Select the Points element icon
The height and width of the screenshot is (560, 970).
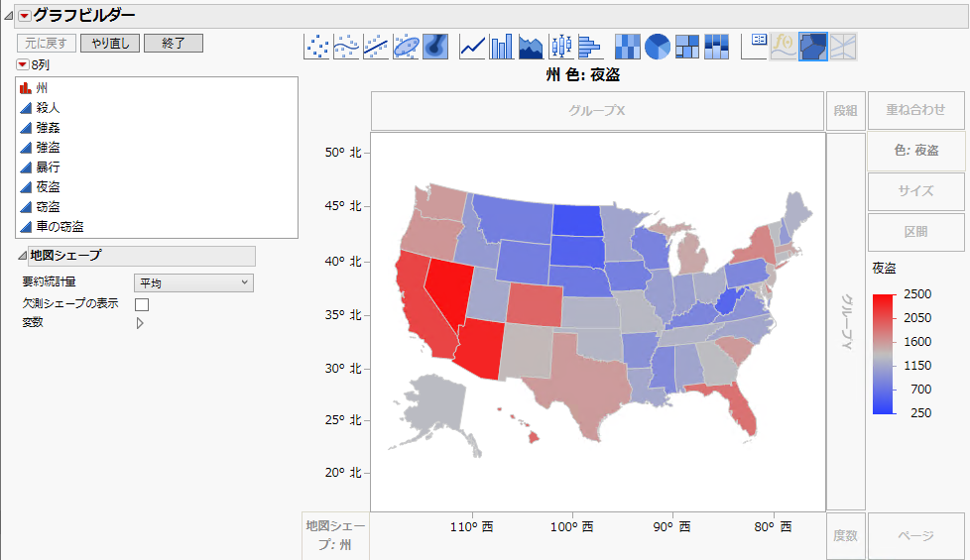[316, 47]
